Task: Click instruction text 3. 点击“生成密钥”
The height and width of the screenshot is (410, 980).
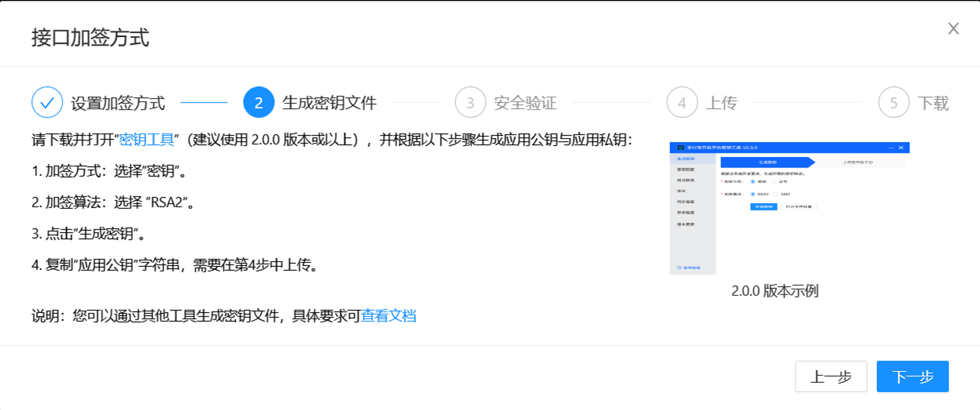Action: tap(89, 234)
